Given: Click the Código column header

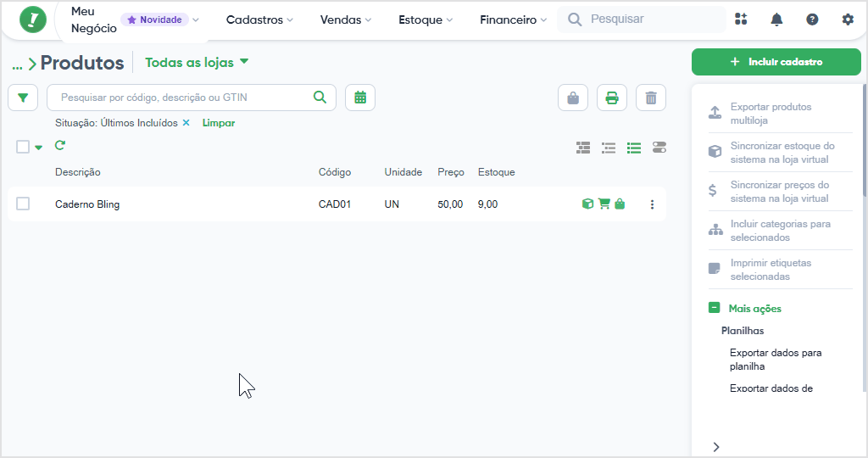Looking at the screenshot, I should coord(334,172).
